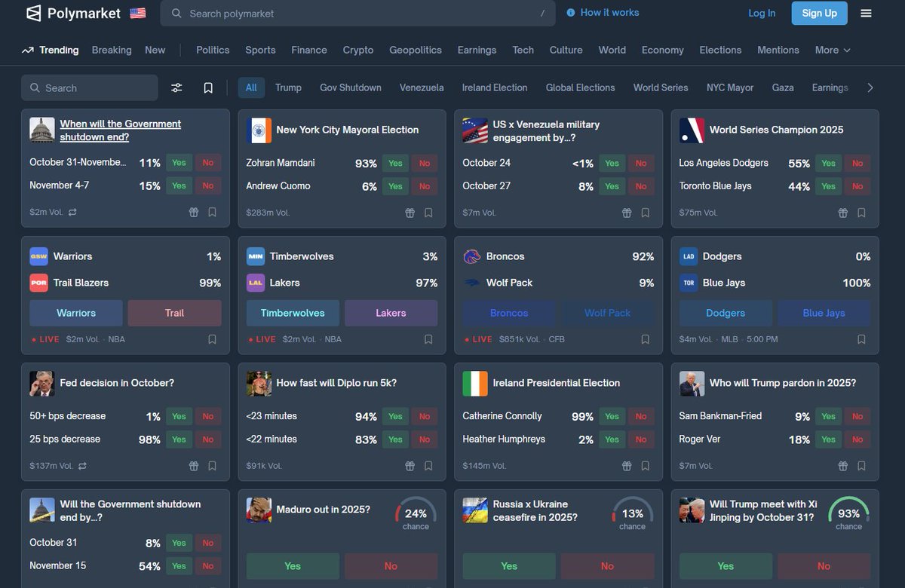Select Yes for October 27 Venezuela engagement
The height and width of the screenshot is (588, 905).
[x=612, y=186]
